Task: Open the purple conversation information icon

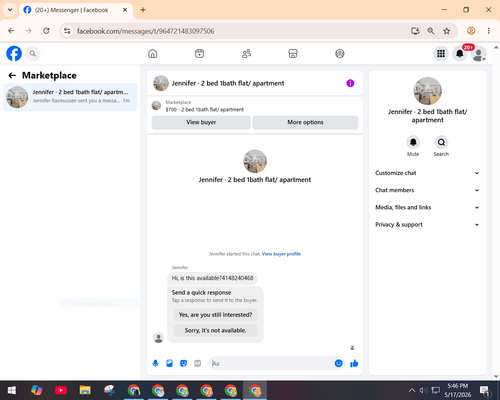Action: point(350,83)
